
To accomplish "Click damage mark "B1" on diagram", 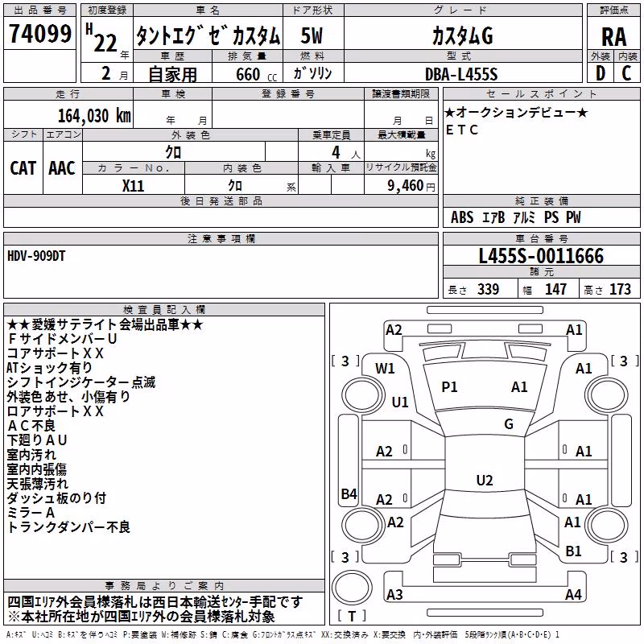I will 573,551.
